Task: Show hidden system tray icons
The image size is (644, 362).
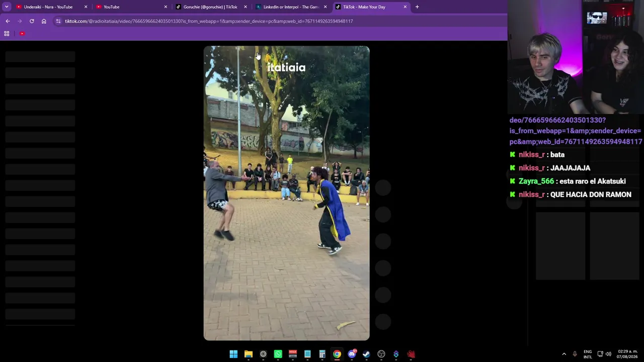Action: pos(564,354)
